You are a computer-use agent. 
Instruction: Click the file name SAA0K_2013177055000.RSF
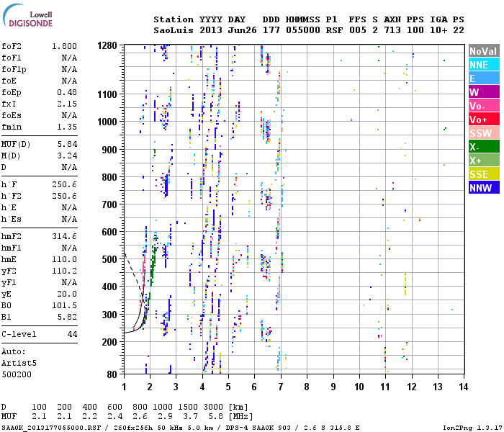point(51,428)
